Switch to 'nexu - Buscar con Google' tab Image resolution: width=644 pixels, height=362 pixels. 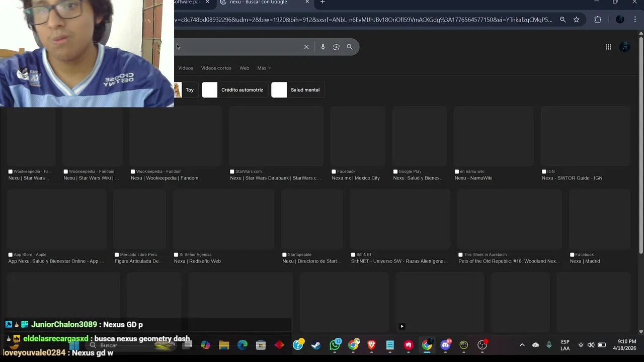point(264,2)
